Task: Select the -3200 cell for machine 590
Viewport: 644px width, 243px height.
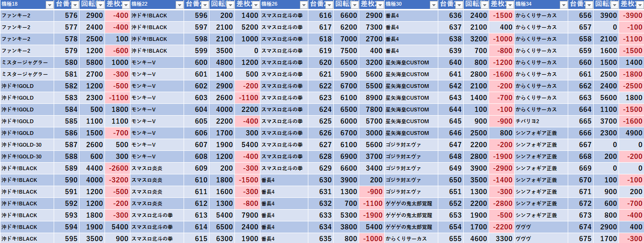Action: click(117, 180)
